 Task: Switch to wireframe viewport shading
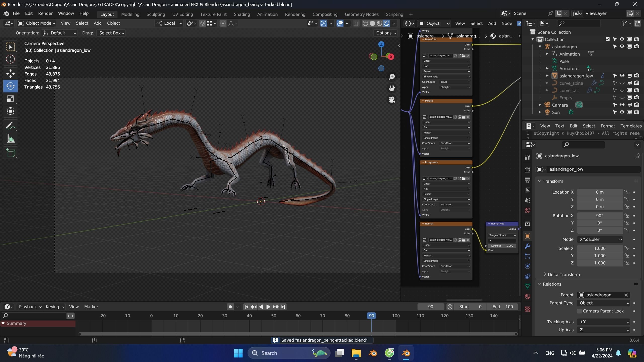pyautogui.click(x=365, y=23)
